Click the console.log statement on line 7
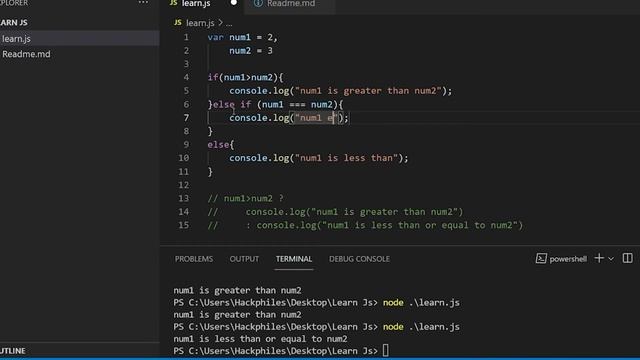The width and height of the screenshot is (640, 360). [289, 118]
